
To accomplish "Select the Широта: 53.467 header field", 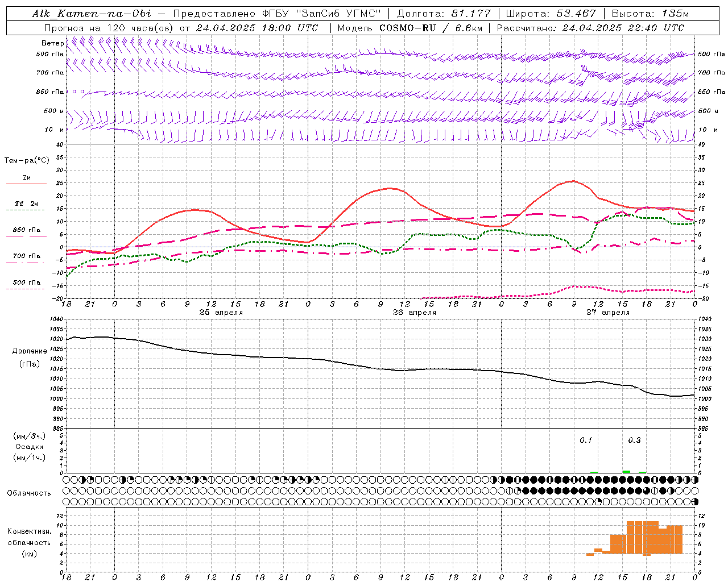I will pyautogui.click(x=551, y=14).
